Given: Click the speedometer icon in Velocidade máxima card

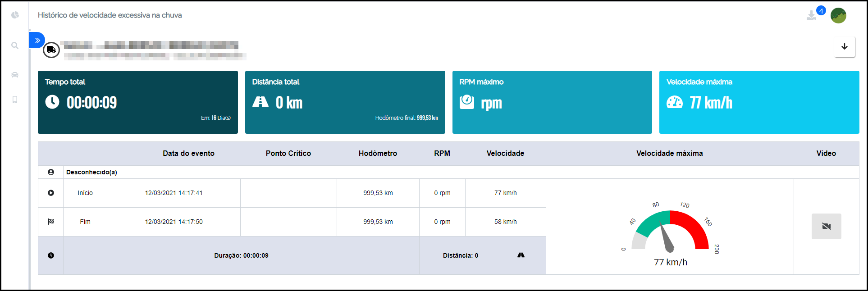Looking at the screenshot, I should [675, 102].
